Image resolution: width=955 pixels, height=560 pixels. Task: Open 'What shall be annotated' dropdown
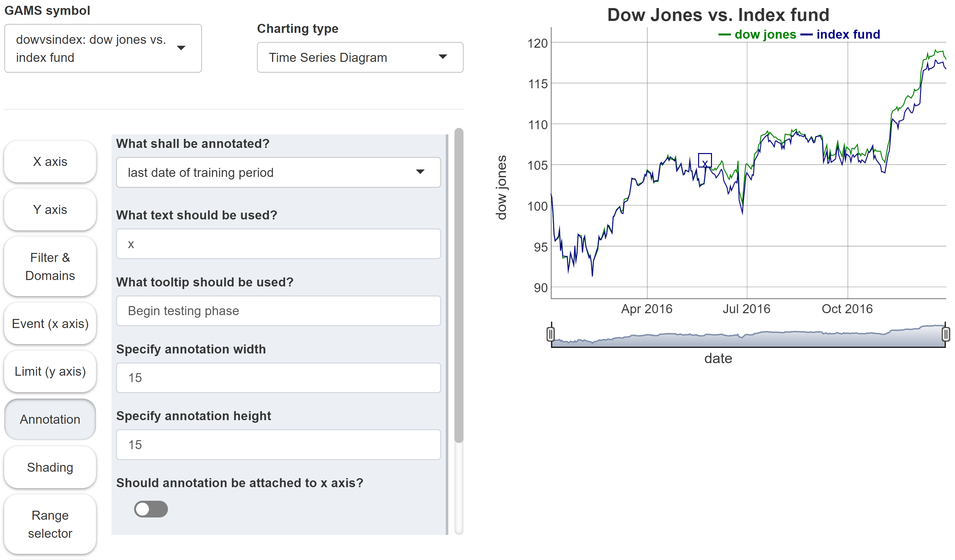tap(278, 172)
